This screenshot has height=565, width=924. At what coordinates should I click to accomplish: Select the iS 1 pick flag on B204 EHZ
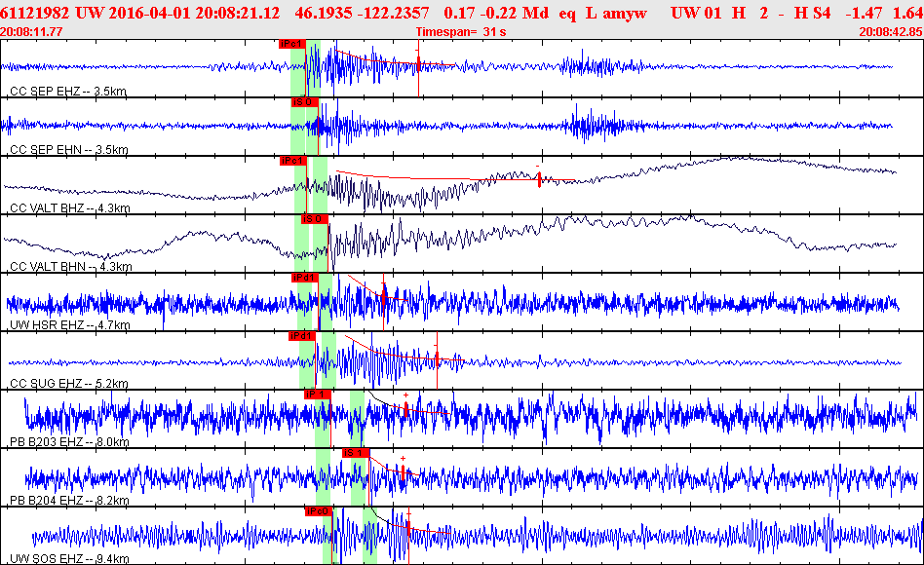[356, 453]
